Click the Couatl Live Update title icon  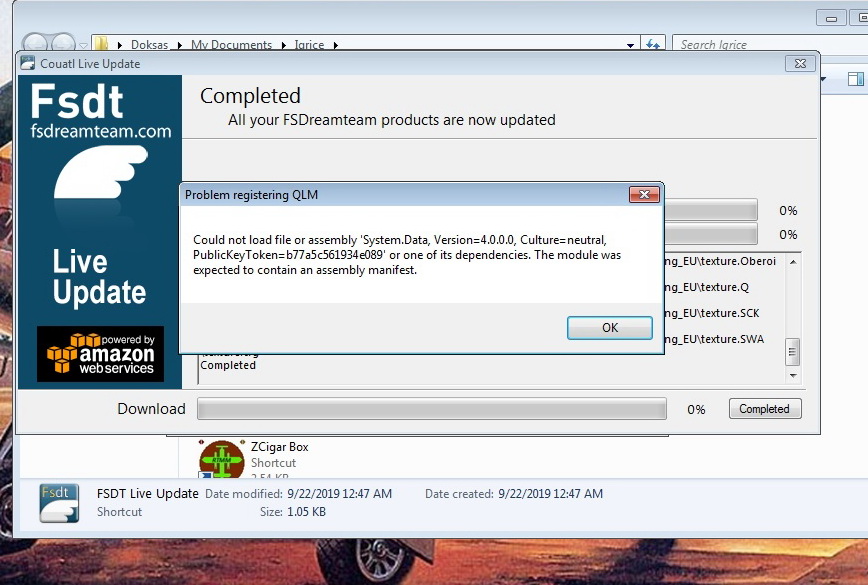(x=27, y=63)
